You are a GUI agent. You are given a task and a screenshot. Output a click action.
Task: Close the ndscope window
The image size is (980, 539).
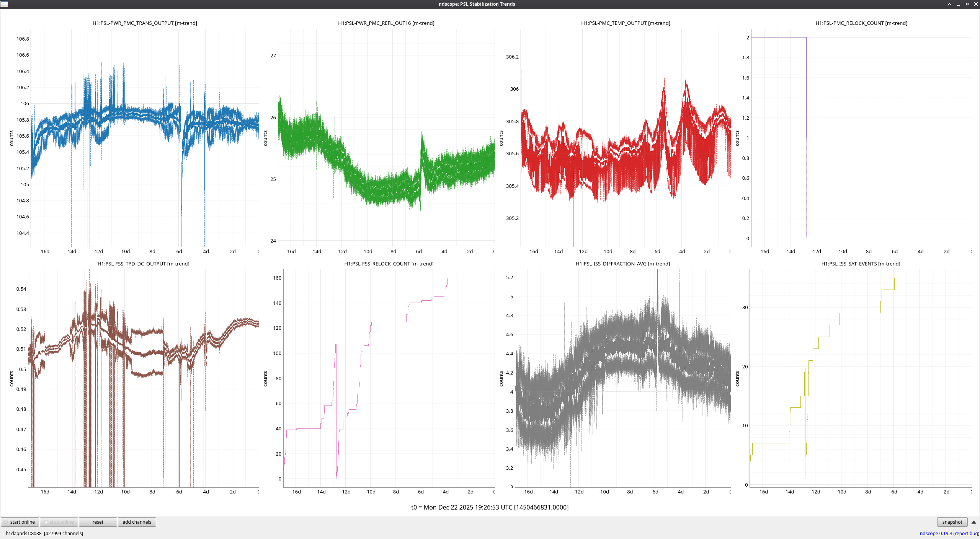tap(976, 4)
